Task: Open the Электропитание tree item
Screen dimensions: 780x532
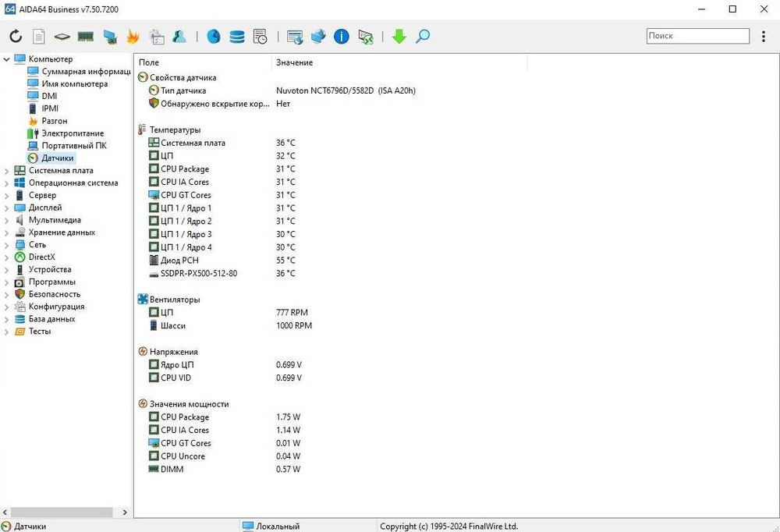Action: click(73, 133)
